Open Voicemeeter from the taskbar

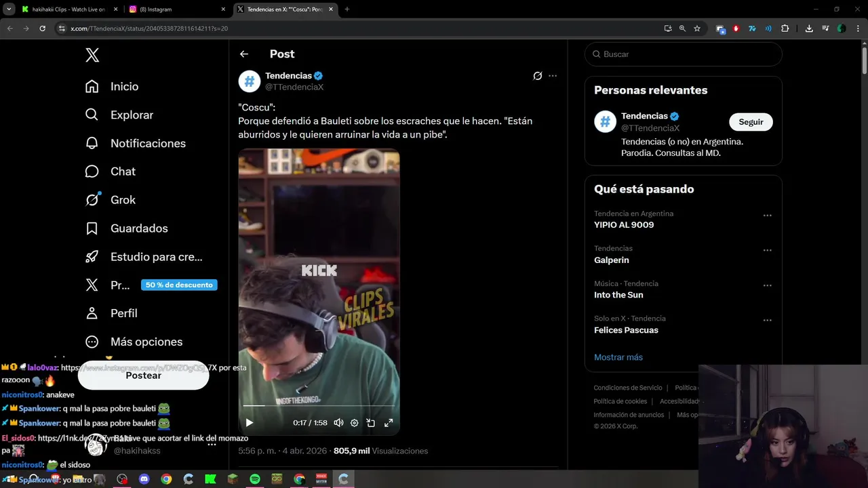pos(321,479)
